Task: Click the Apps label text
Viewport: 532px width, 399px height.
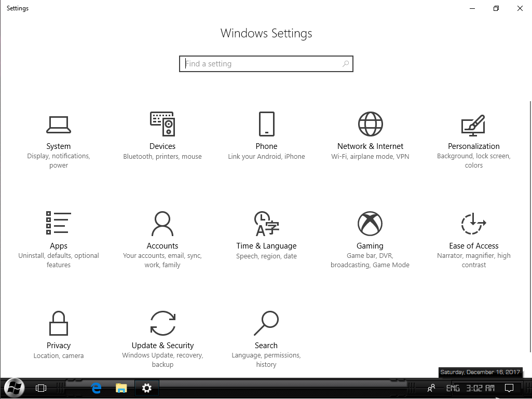Action: coord(58,246)
